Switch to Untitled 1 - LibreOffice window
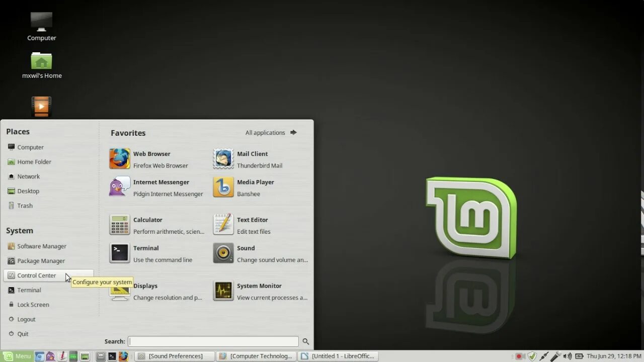644x362 pixels. tap(338, 356)
